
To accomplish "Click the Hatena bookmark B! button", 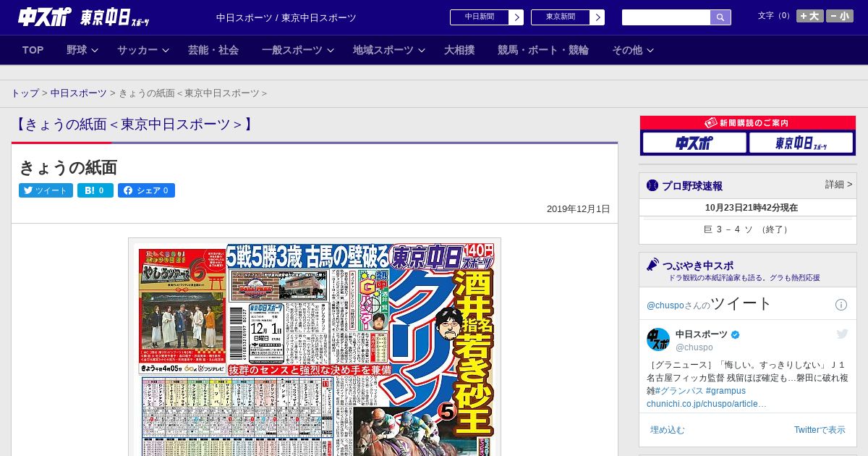I will pos(95,190).
